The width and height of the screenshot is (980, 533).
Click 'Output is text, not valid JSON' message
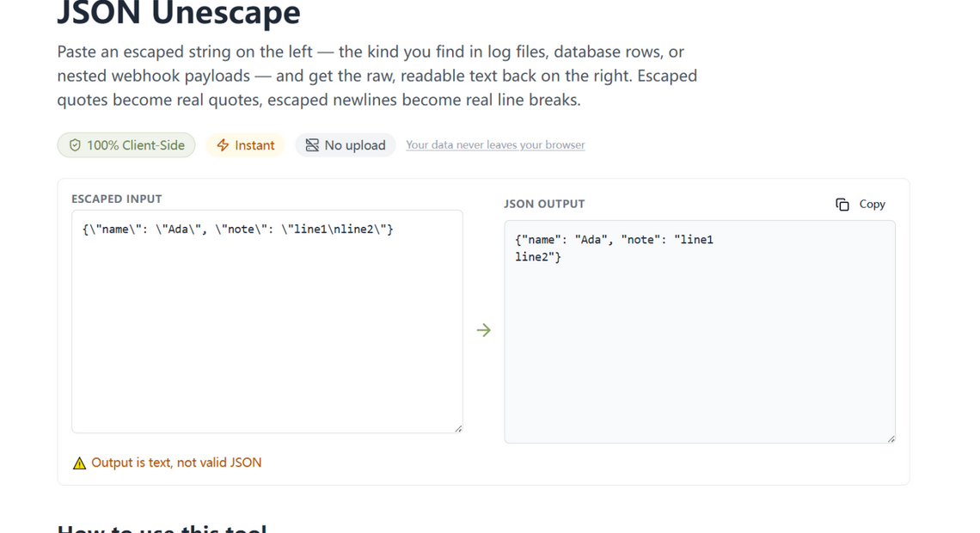tap(176, 463)
